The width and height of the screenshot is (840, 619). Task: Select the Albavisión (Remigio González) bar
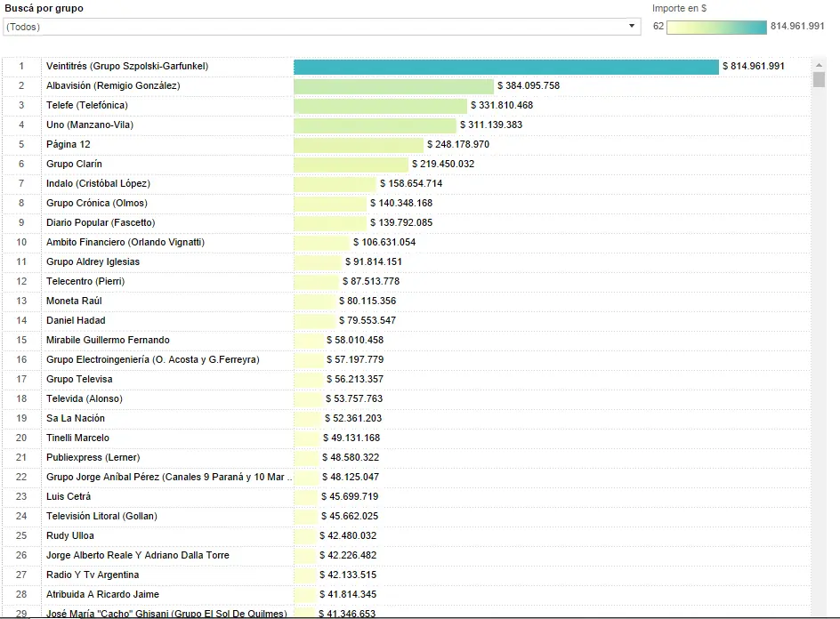393,86
